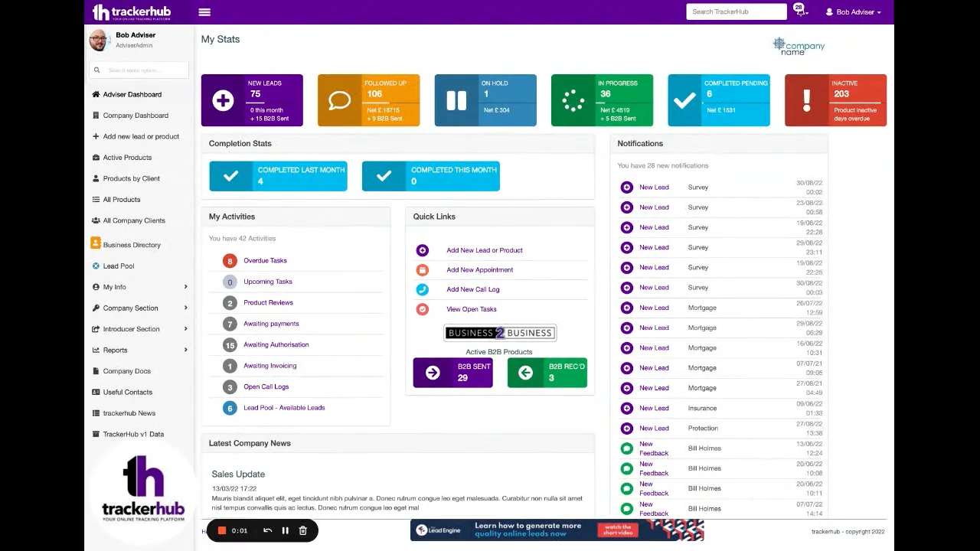Open Adviser Dashboard in sidebar
The height and width of the screenshot is (551, 980).
(x=127, y=94)
